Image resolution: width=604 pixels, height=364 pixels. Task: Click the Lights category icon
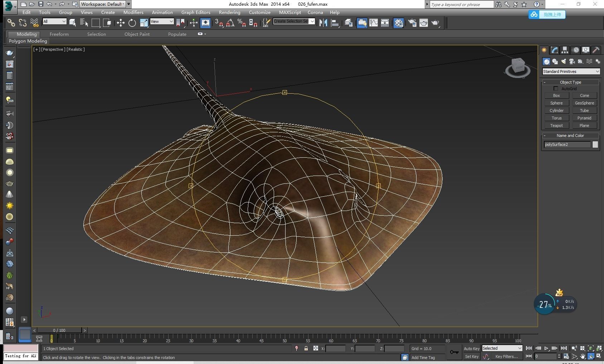coord(564,62)
